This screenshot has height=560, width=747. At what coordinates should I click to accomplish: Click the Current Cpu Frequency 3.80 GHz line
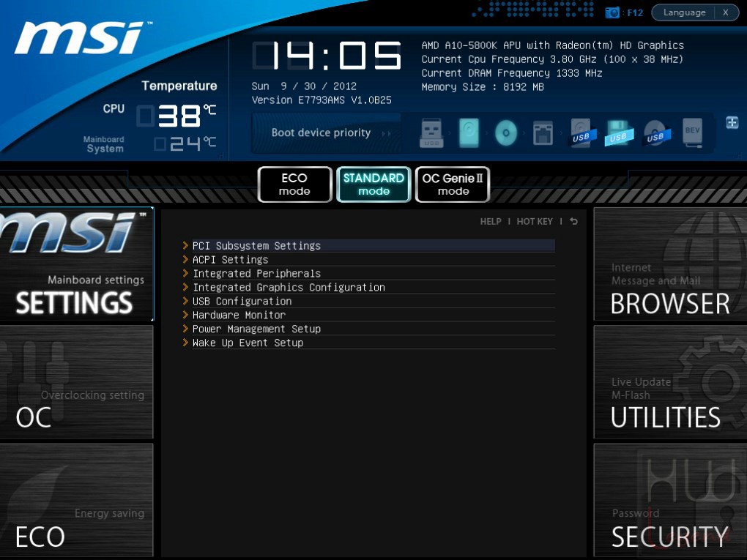click(552, 59)
